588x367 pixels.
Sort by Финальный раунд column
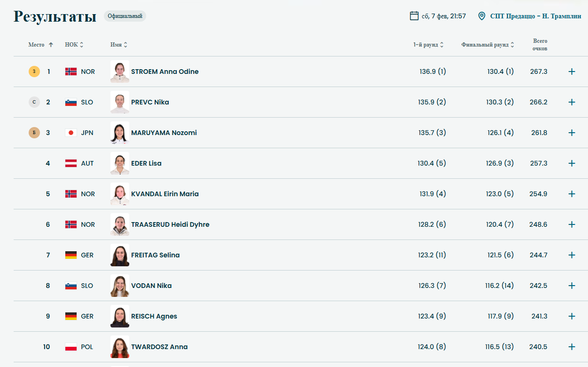[x=487, y=45]
